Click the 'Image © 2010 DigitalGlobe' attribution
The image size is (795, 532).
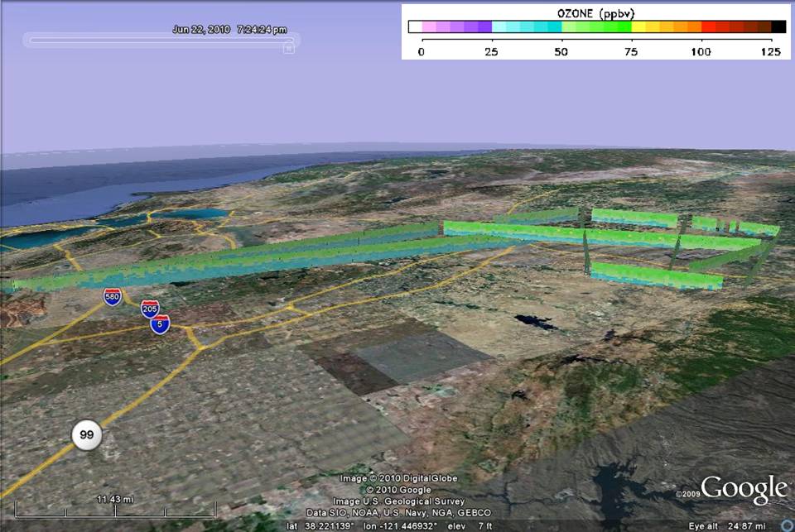coord(398,478)
